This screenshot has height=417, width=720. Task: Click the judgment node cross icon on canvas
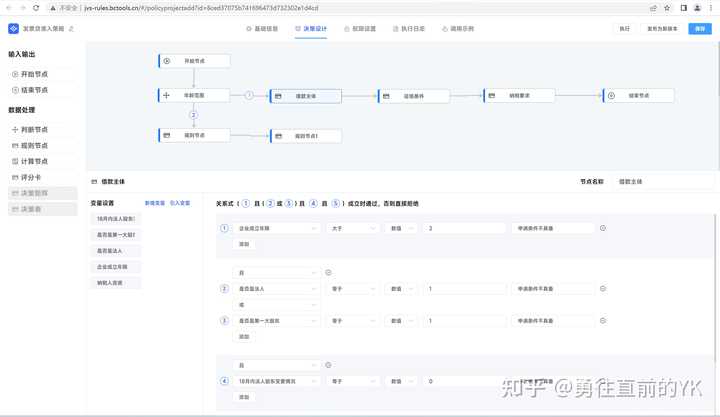(166, 95)
